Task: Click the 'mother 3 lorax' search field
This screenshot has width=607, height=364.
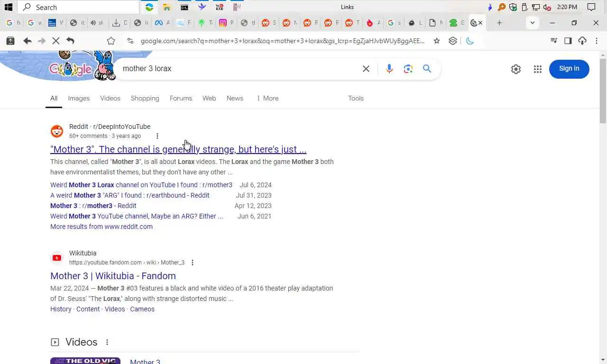Action: coord(237,69)
